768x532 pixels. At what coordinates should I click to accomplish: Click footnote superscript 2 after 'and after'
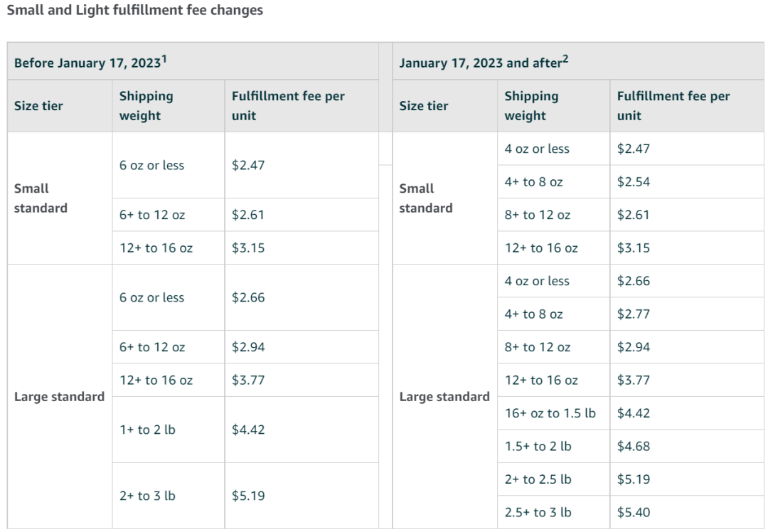coord(565,59)
